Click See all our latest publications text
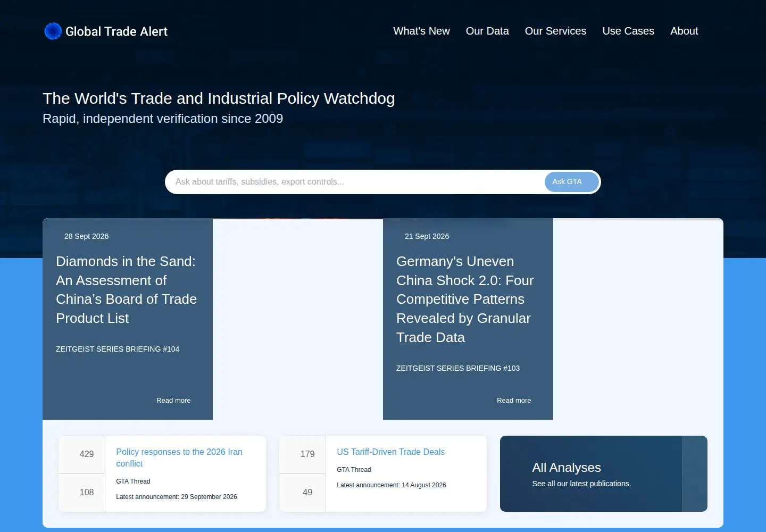Viewport: 766px width, 532px height. click(581, 484)
